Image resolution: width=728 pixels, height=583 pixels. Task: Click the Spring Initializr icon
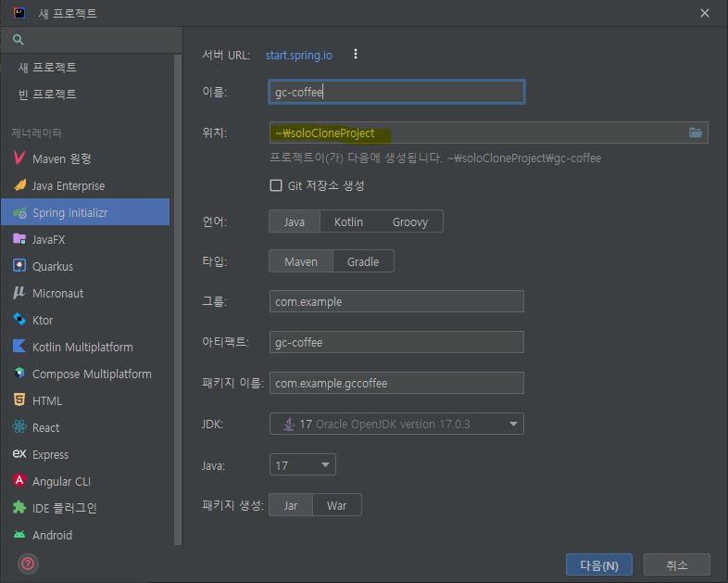click(19, 213)
